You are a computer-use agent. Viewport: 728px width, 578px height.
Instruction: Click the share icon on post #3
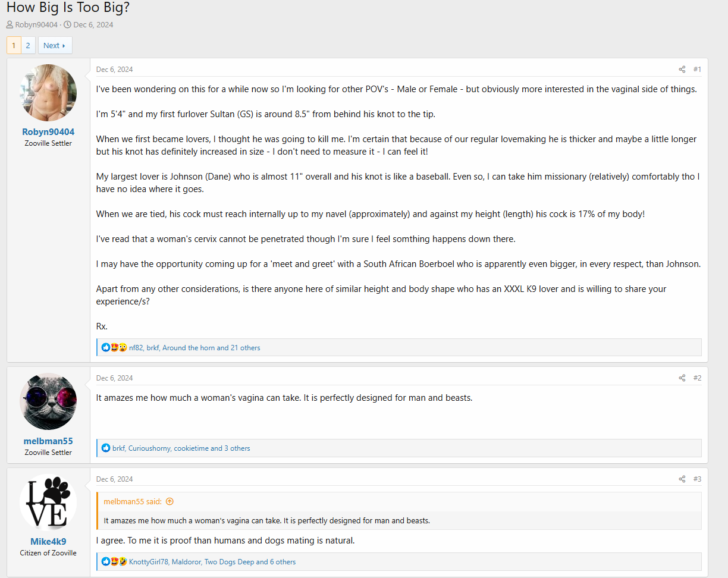click(682, 479)
